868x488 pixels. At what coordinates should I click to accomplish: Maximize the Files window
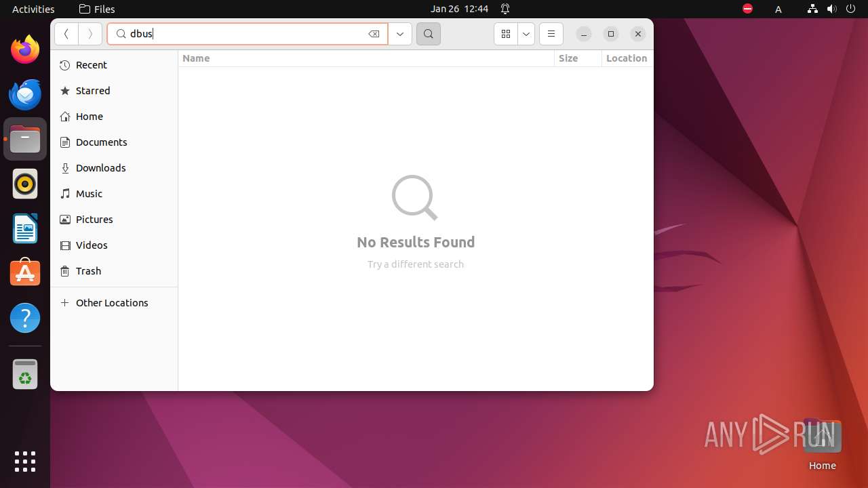coord(611,34)
